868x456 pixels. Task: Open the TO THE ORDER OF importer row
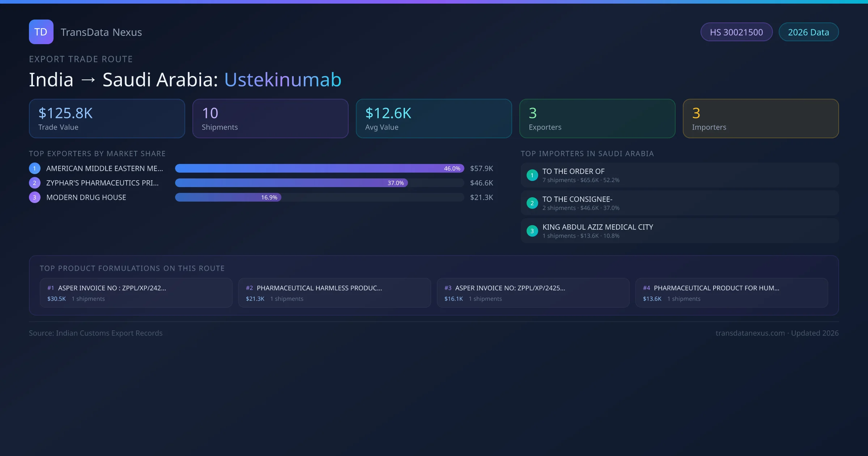coord(679,175)
